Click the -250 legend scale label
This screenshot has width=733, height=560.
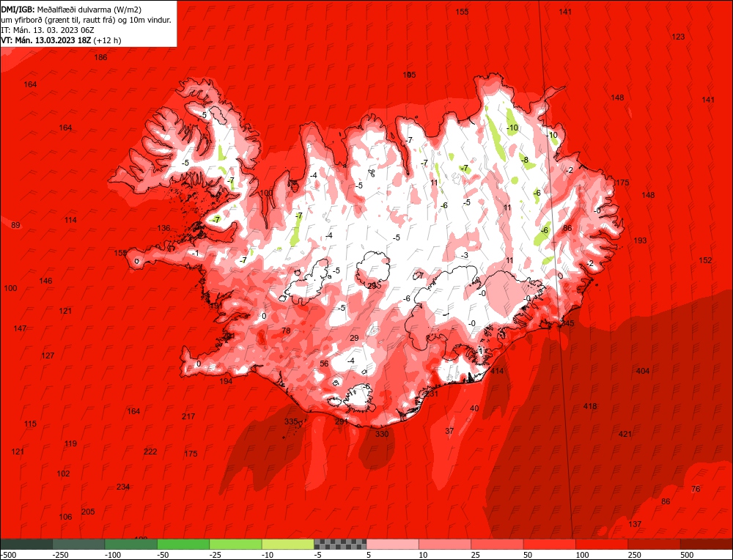(x=60, y=555)
